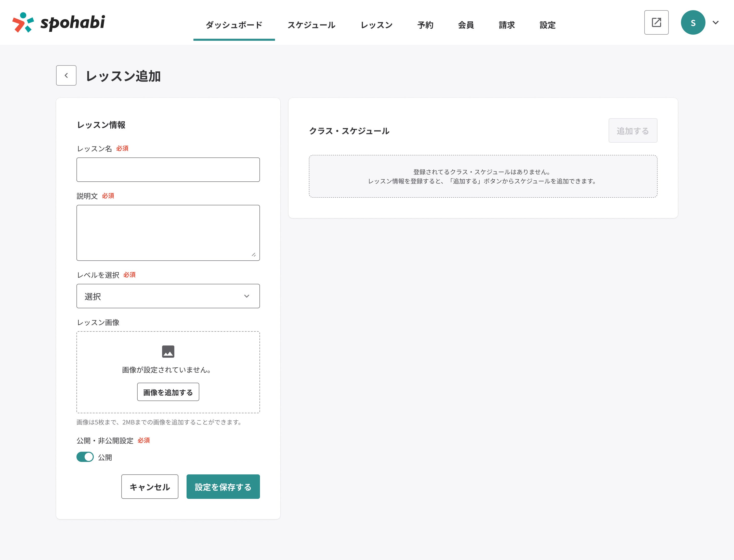The height and width of the screenshot is (560, 734).
Task: Open external link icon in header
Action: [x=656, y=22]
